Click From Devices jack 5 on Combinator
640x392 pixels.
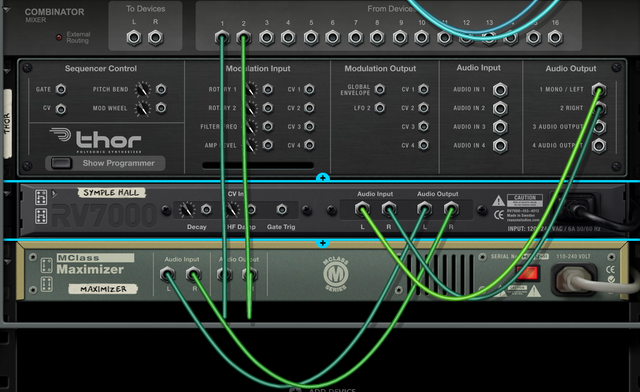(311, 38)
